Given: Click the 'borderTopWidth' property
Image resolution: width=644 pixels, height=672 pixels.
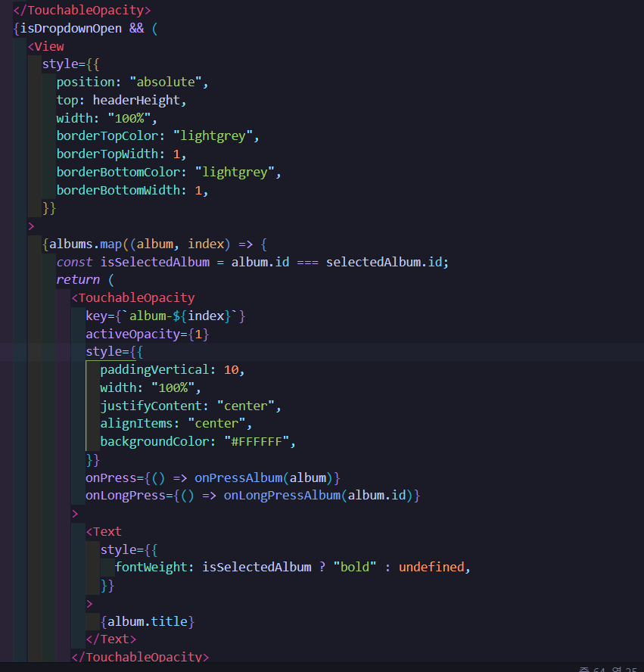Looking at the screenshot, I should (x=107, y=154).
